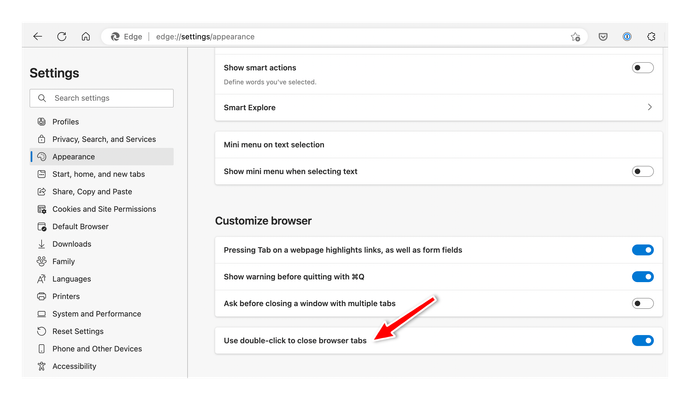Screen dimensions: 690x400
Task: Click the Mini menu on text selection label
Action: 274,145
